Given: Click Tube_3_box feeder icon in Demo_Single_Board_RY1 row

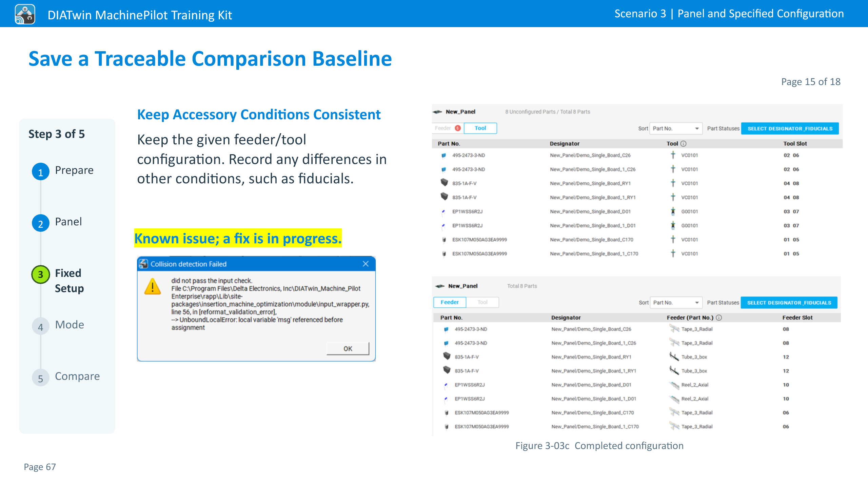Looking at the screenshot, I should pyautogui.click(x=674, y=356).
